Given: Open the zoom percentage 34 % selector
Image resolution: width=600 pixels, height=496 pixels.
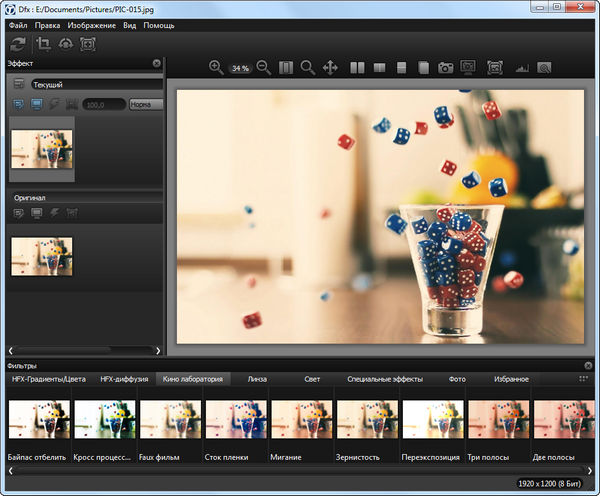Looking at the screenshot, I should (x=240, y=69).
